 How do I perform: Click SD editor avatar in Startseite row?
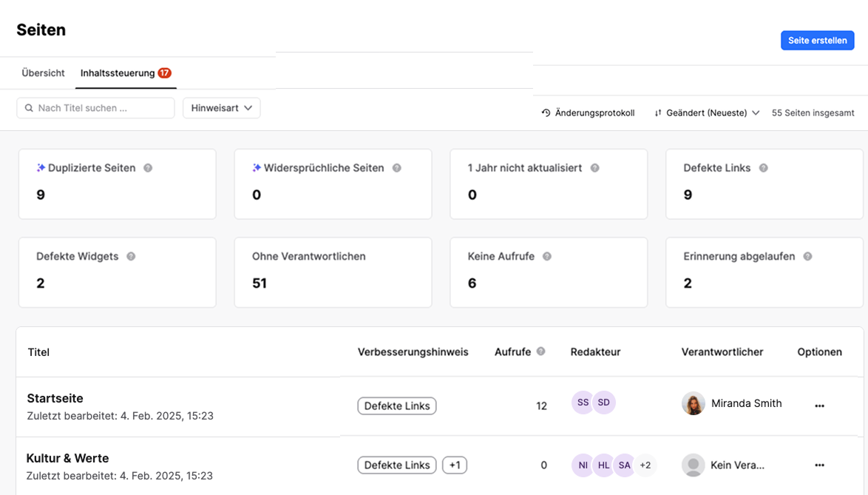[x=604, y=403]
